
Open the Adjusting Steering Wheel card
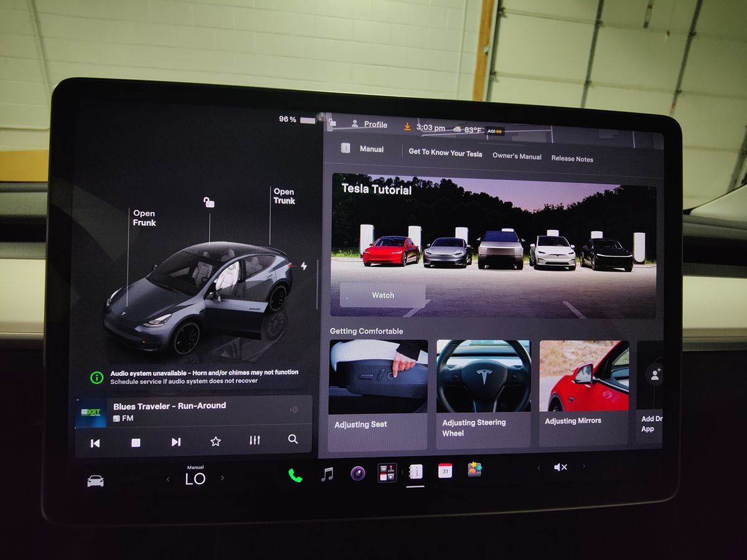click(483, 393)
